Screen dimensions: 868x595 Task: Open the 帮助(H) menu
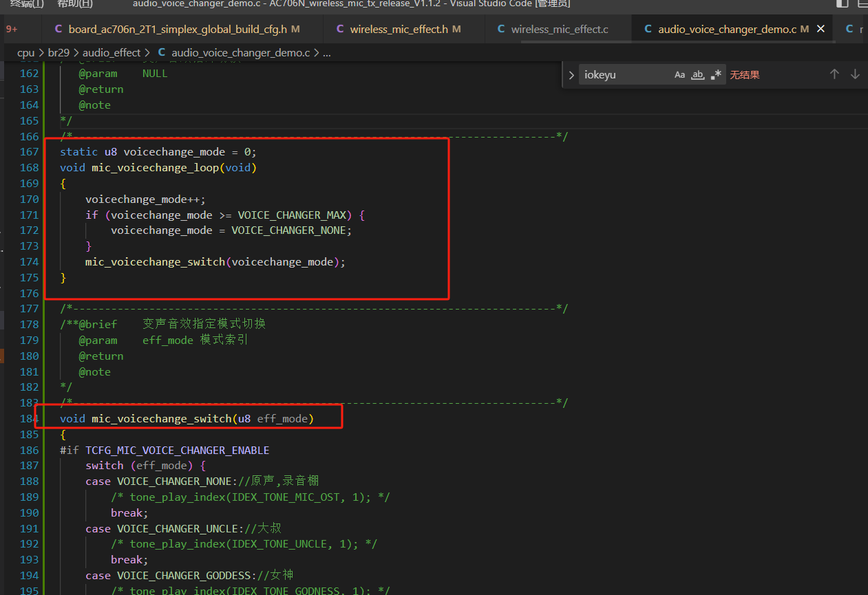[75, 3]
